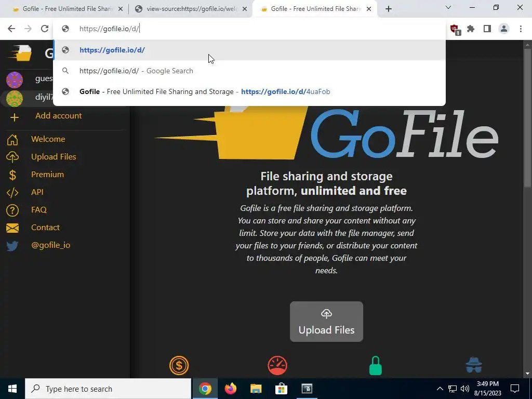Close the first Gofile tab
Image resolution: width=532 pixels, height=399 pixels.
121,9
